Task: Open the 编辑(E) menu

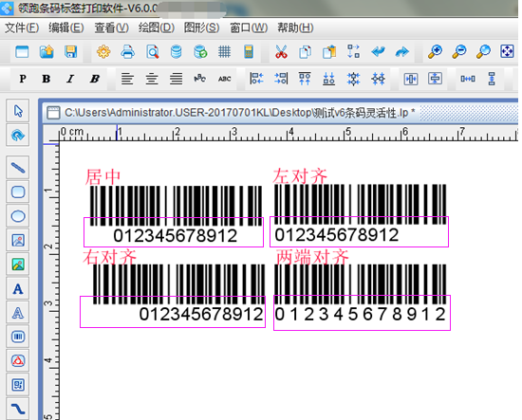Action: [x=65, y=27]
